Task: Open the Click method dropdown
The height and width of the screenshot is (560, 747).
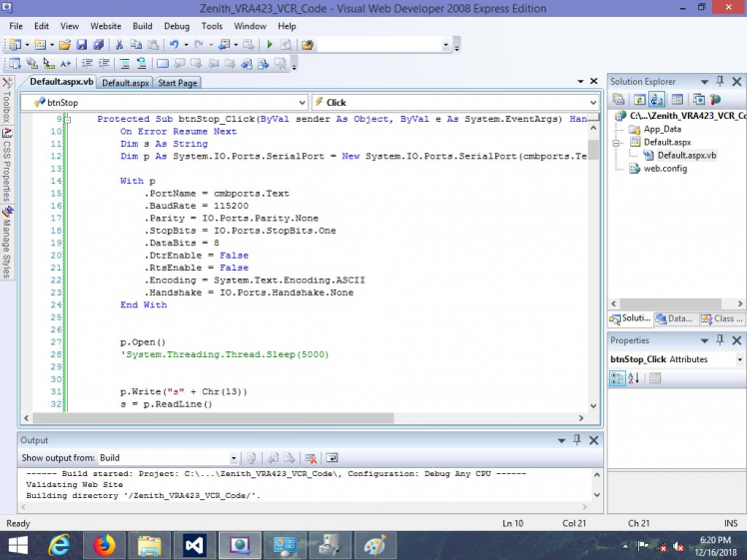Action: (592, 102)
